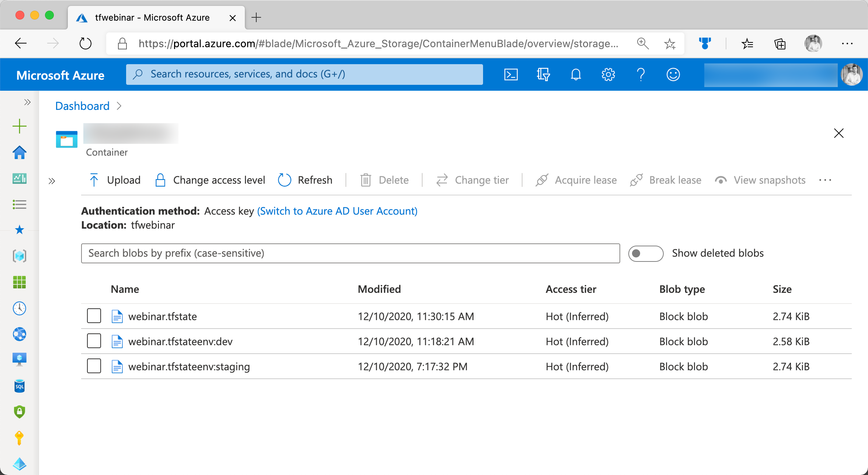The image size is (868, 475).
Task: Click Create a resource plus icon
Action: 20,126
